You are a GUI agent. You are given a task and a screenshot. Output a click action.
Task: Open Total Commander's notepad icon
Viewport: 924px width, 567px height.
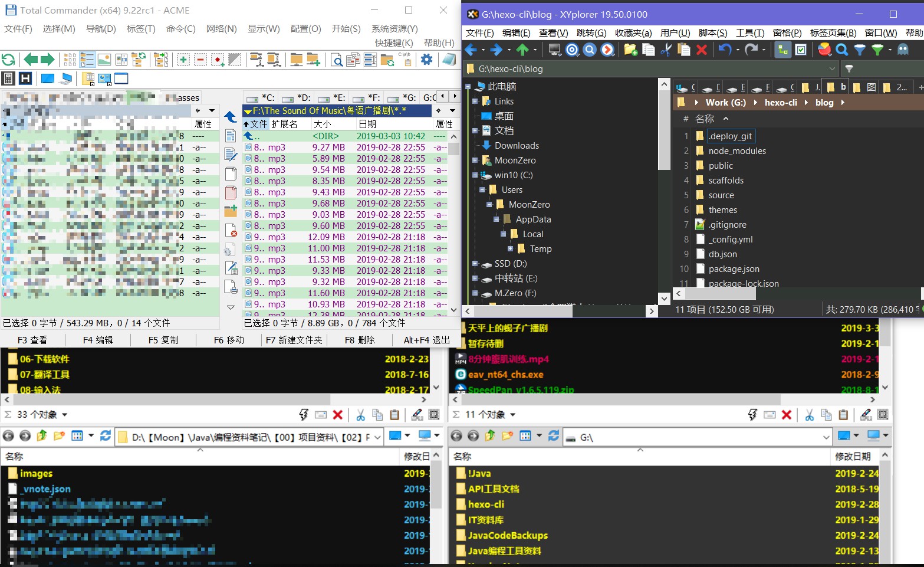449,59
